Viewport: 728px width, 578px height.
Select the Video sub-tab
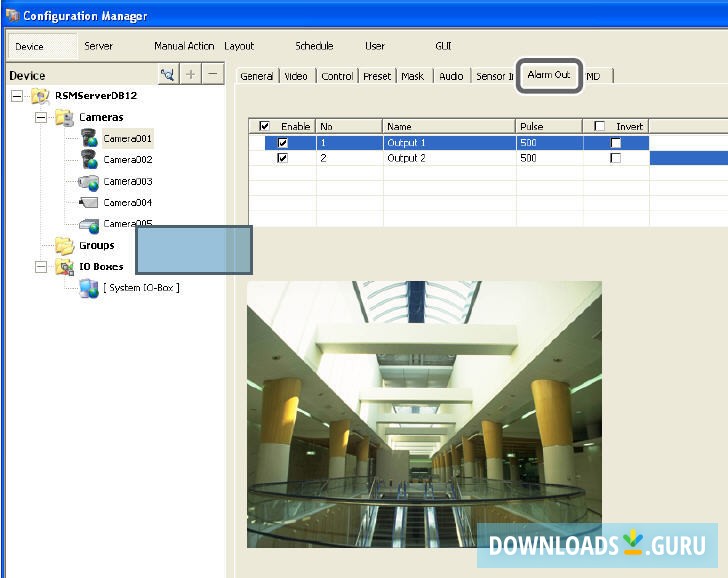(296, 76)
